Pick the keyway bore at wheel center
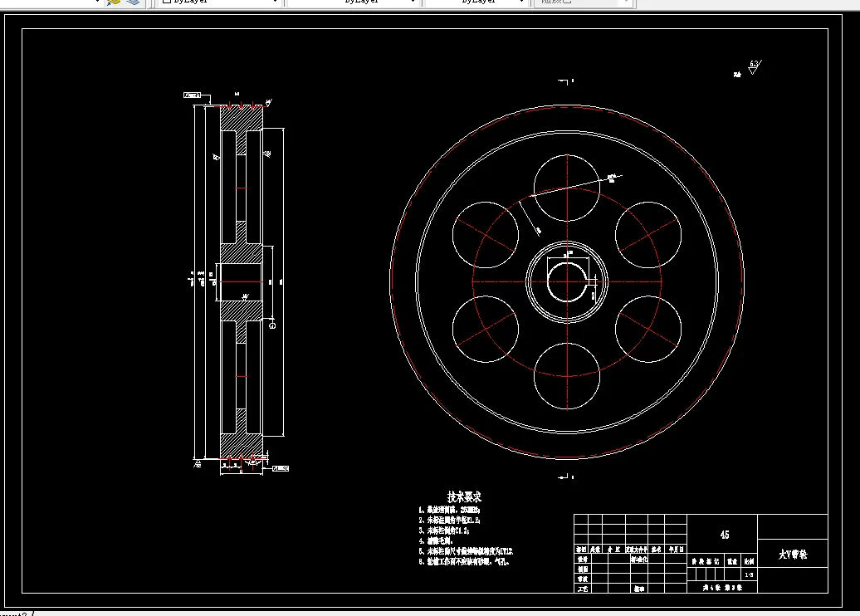 tap(568, 281)
